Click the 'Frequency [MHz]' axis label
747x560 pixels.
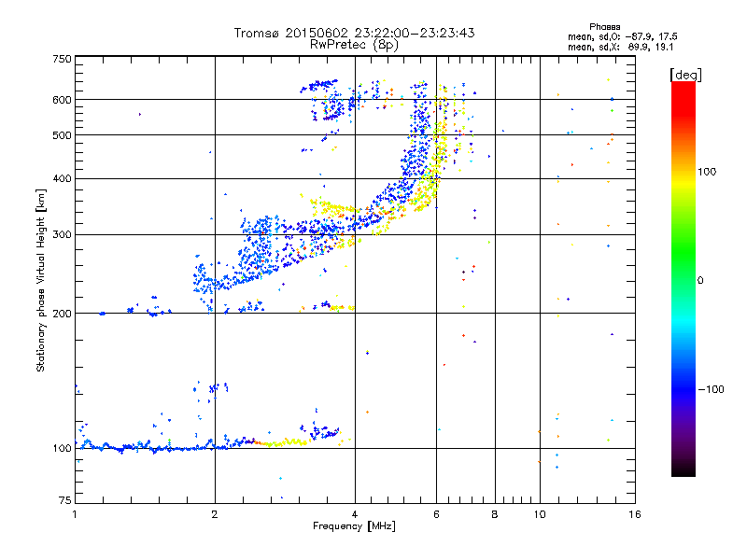coord(354,526)
